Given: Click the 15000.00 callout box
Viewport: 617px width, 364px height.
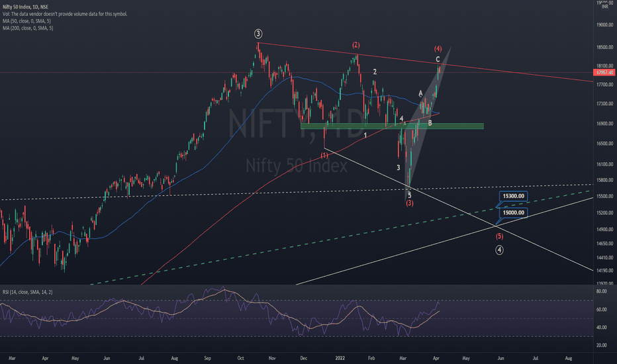Looking at the screenshot, I should pos(513,212).
